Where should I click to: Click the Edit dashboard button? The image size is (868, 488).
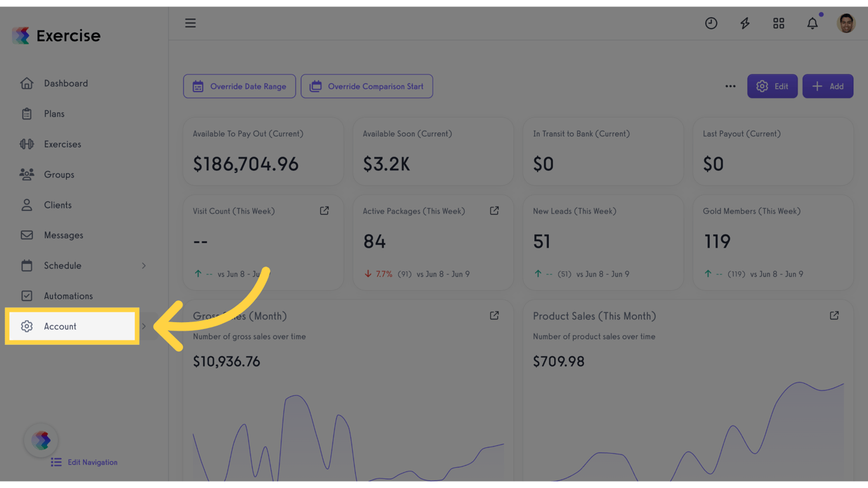(772, 86)
